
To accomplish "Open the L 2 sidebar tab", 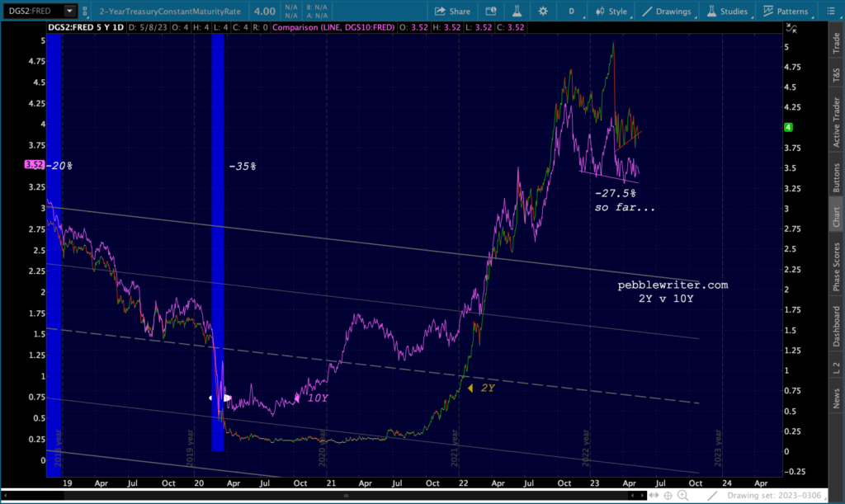I will pos(837,368).
